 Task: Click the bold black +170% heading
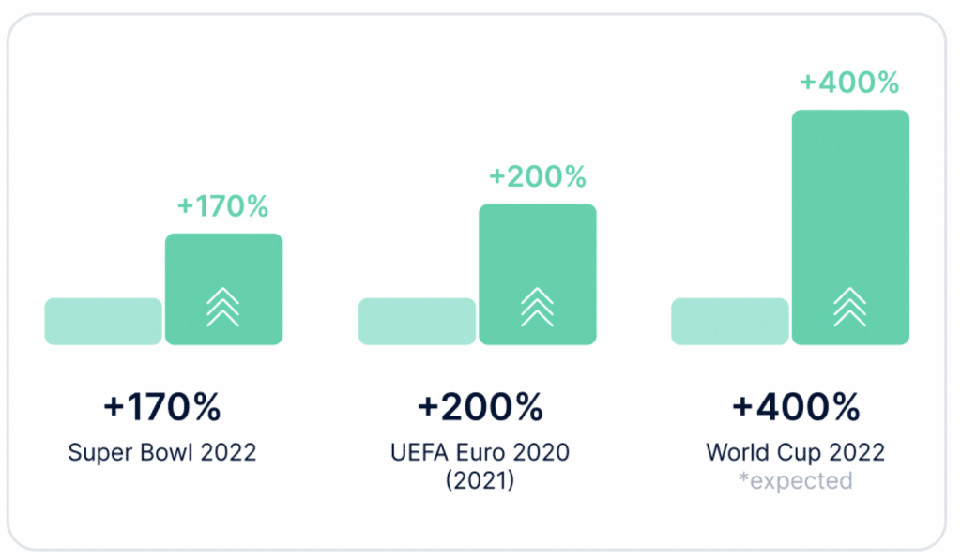coord(162,407)
